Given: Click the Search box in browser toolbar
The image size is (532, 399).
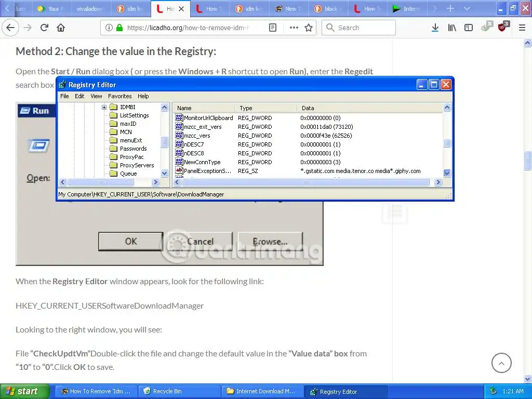Looking at the screenshot, I should coord(358,28).
